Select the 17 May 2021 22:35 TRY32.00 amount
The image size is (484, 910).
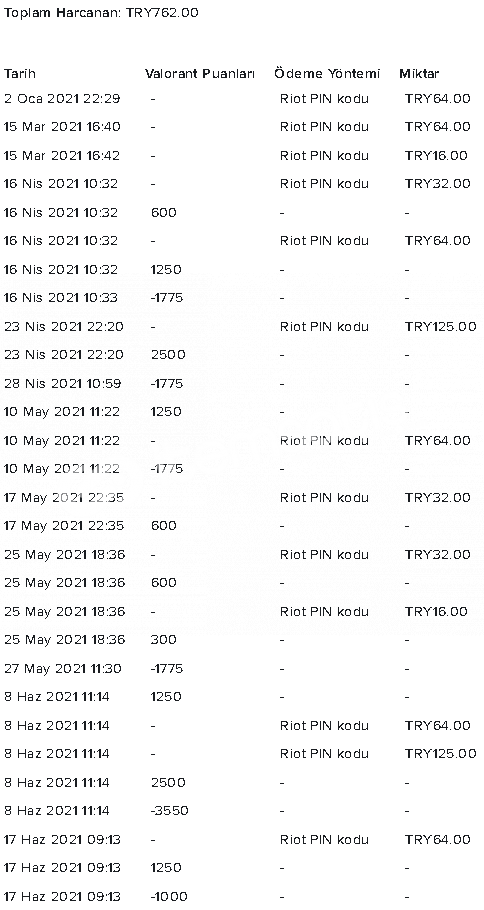[x=438, y=498]
